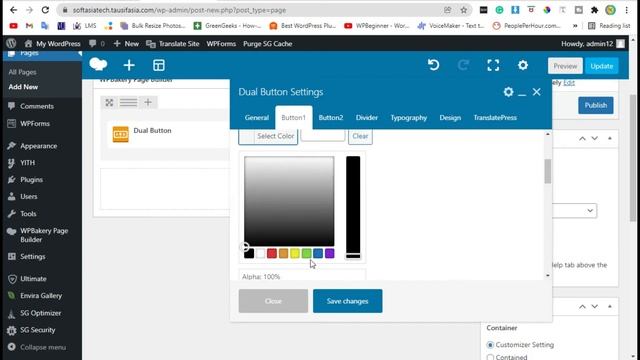Collapse the lower sidebar panel triangle toggle
Screen dimensions: 640x360
610,306
